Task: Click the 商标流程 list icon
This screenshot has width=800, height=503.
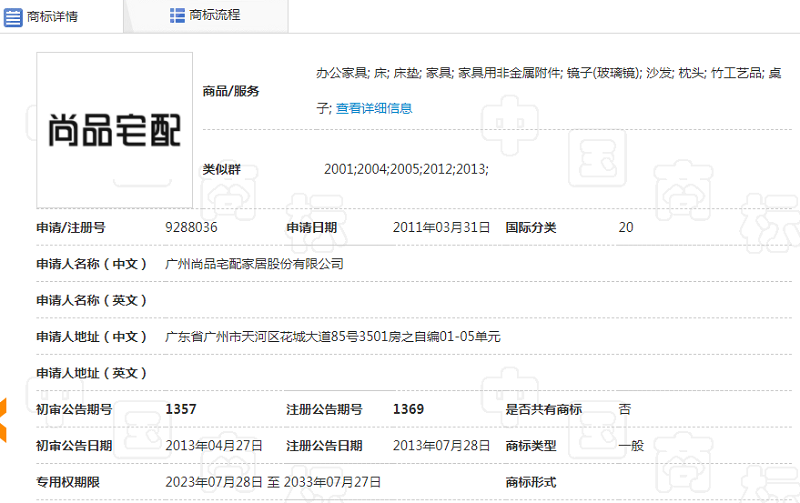Action: 177,15
